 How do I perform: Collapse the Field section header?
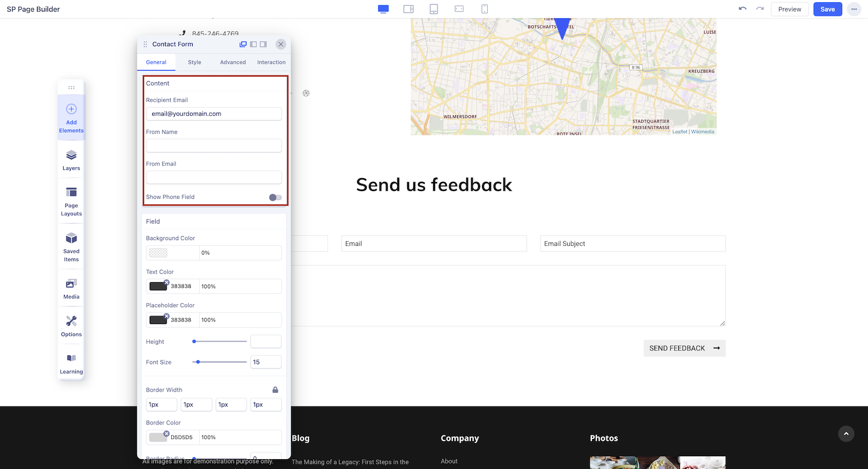(214, 221)
